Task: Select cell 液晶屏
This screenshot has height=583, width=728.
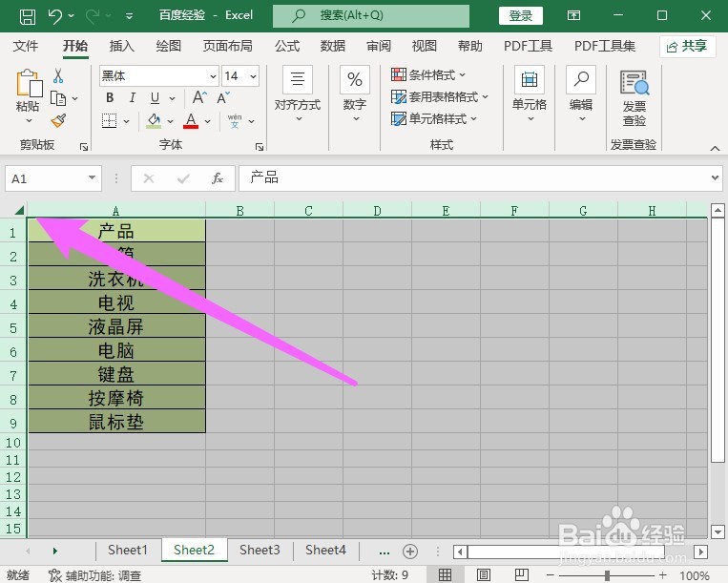Action: coord(116,326)
